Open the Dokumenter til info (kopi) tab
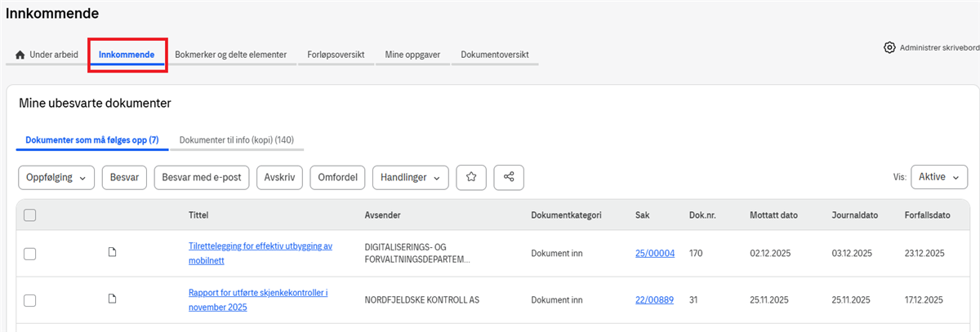Viewport: 980px width, 332px height. coord(236,140)
